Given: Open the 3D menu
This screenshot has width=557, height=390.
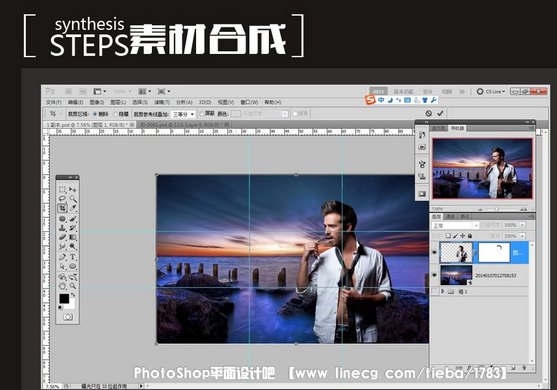Looking at the screenshot, I should [205, 102].
